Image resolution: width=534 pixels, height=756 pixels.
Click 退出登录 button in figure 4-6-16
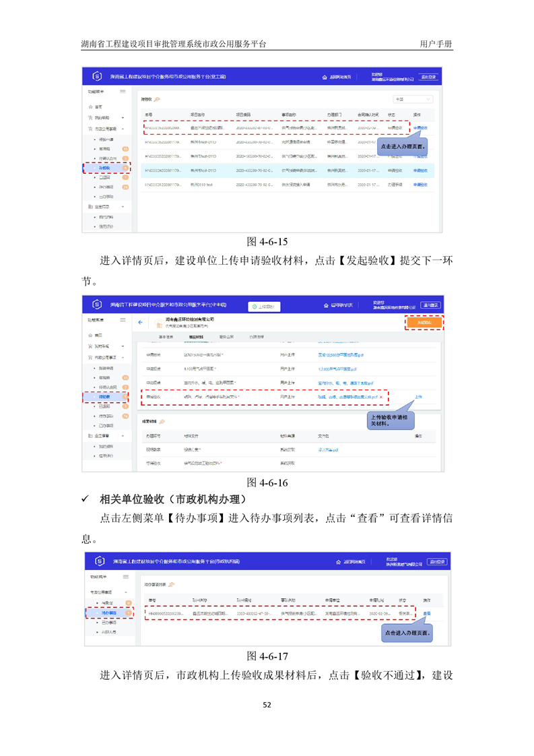coord(430,305)
